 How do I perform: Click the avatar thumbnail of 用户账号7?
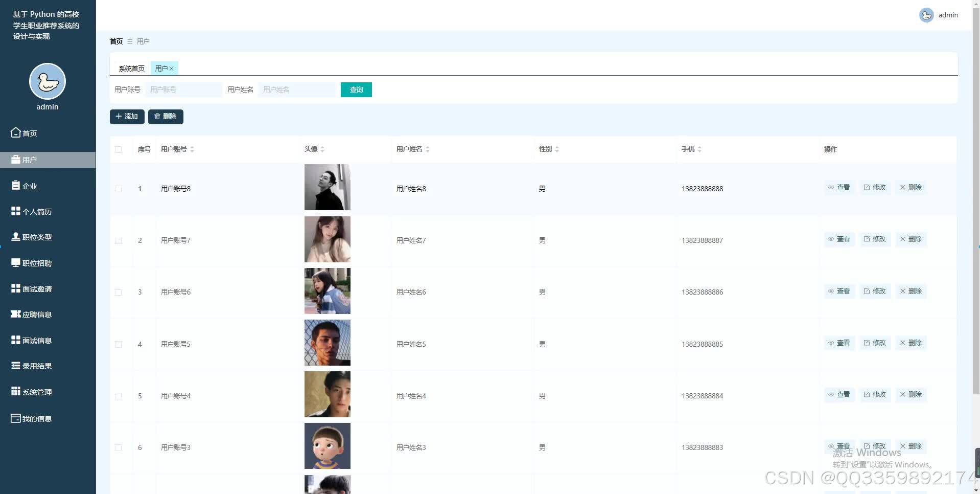point(327,239)
